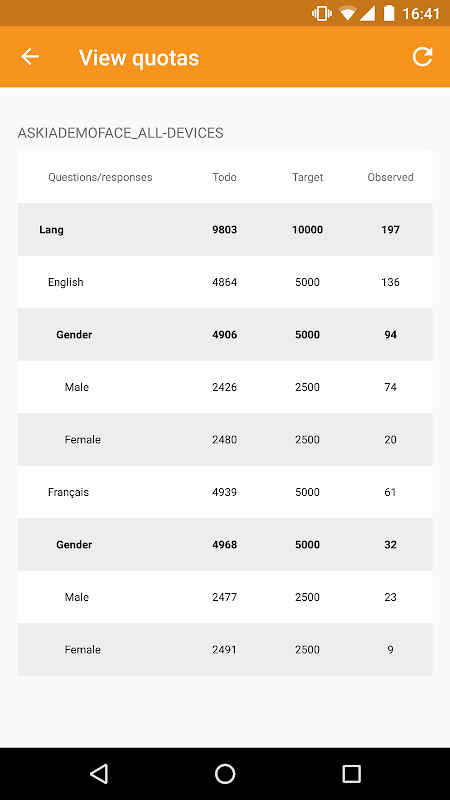Tap the battery icon in status bar

pos(389,13)
